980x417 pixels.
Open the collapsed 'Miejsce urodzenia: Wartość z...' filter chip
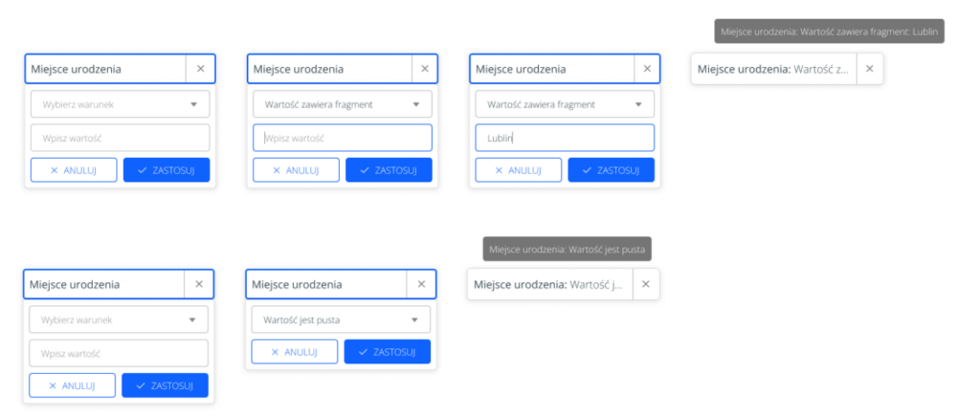[773, 69]
